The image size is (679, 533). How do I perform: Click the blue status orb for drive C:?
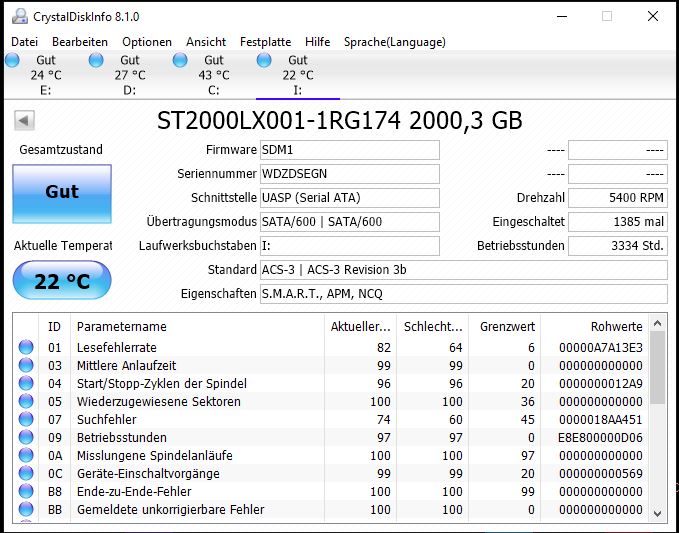pos(180,60)
